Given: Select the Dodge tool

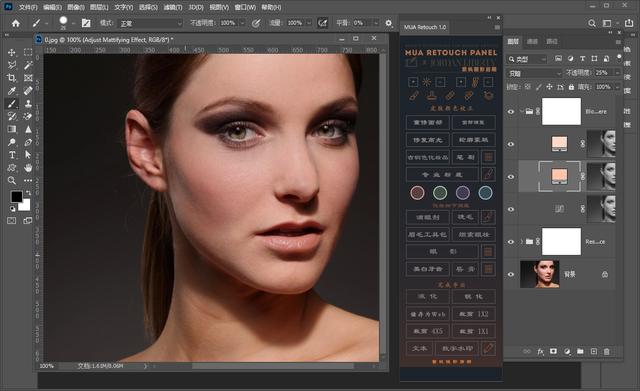Looking at the screenshot, I should point(12,142).
